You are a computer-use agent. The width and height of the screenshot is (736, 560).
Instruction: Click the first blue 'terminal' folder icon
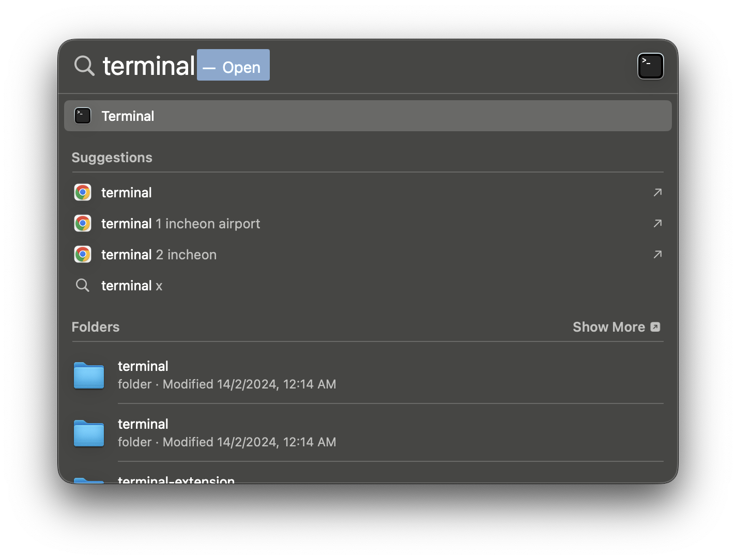pyautogui.click(x=89, y=375)
